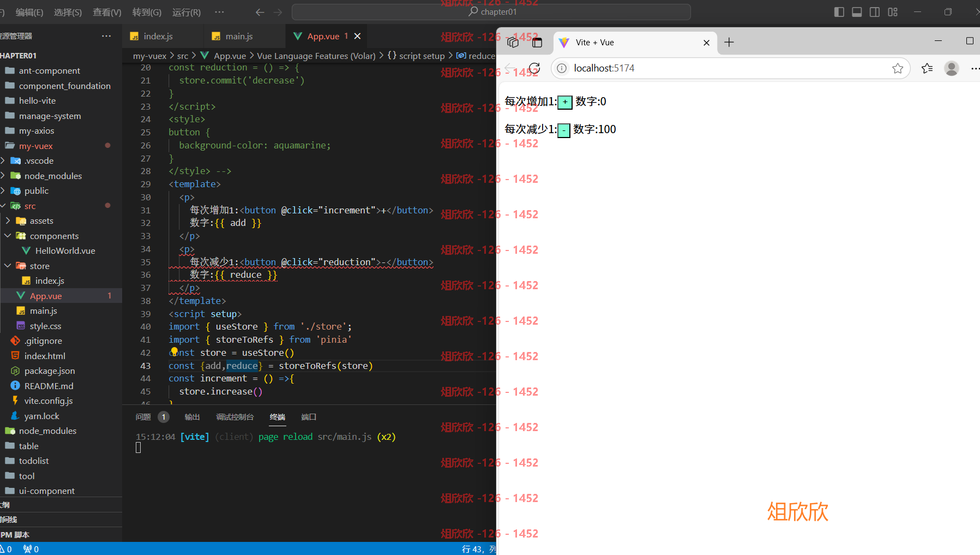
Task: Open the overflow menu ellipsis in menu bar
Action: coord(219,12)
